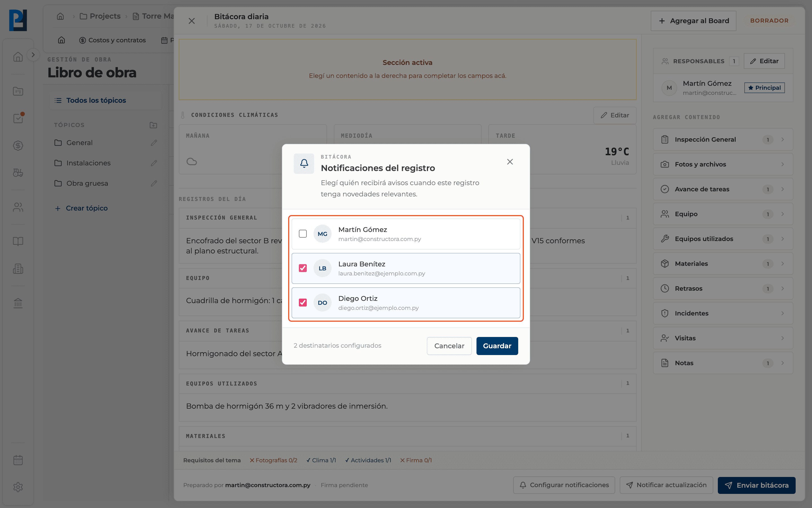Click add topic folder icon
This screenshot has height=508, width=812.
point(153,125)
